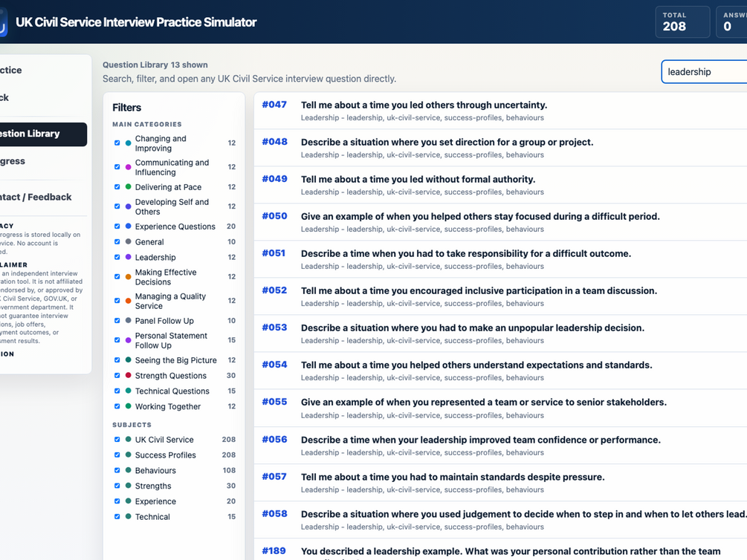
Task: Click the Total 208 stat card
Action: (x=682, y=22)
